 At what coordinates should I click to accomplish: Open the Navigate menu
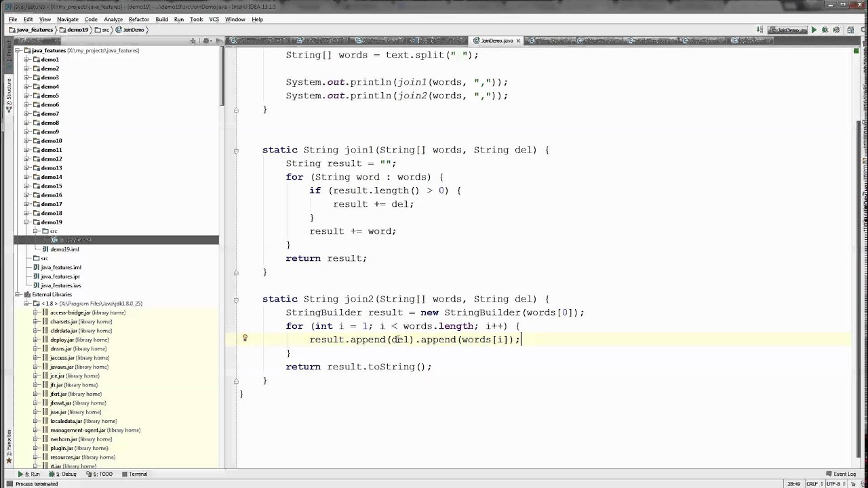(67, 19)
